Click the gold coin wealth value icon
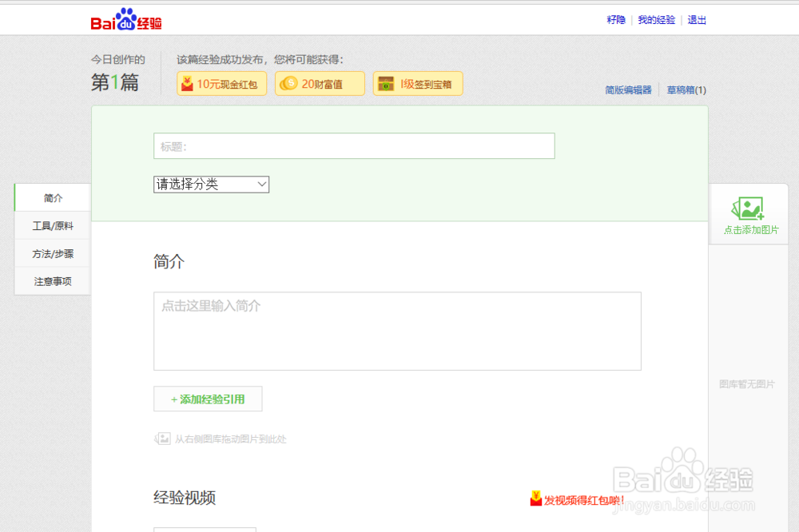The height and width of the screenshot is (532, 799). coord(288,83)
